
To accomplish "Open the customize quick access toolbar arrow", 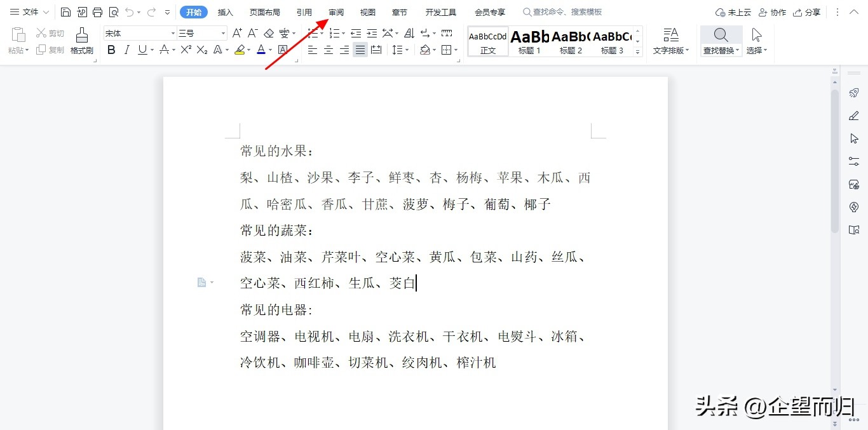I will pyautogui.click(x=167, y=12).
